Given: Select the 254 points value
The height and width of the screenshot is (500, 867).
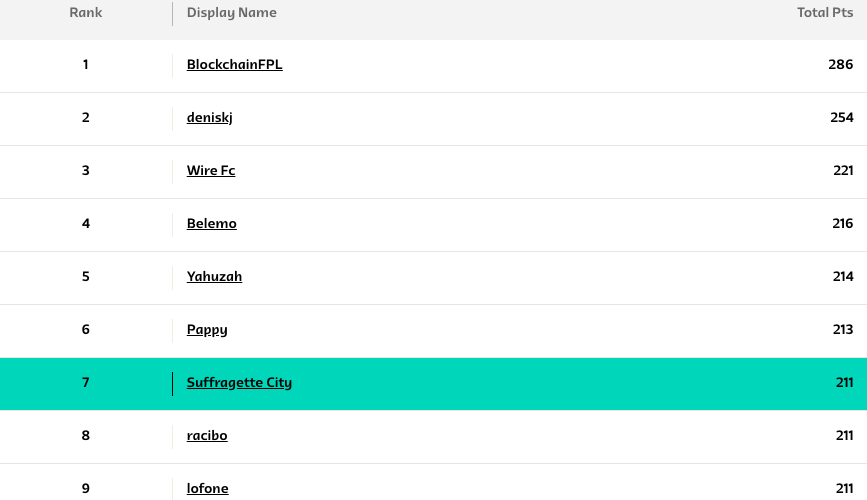Looking at the screenshot, I should 842,118.
